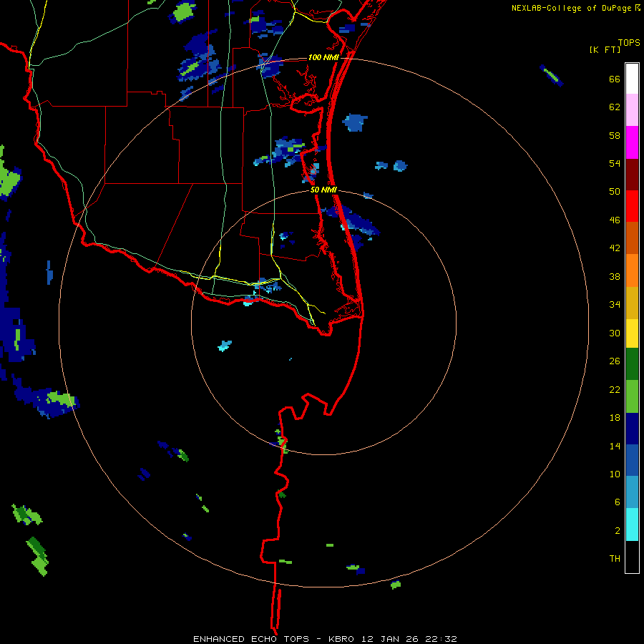
Task: Click the '66' legend value
Action: click(x=615, y=79)
